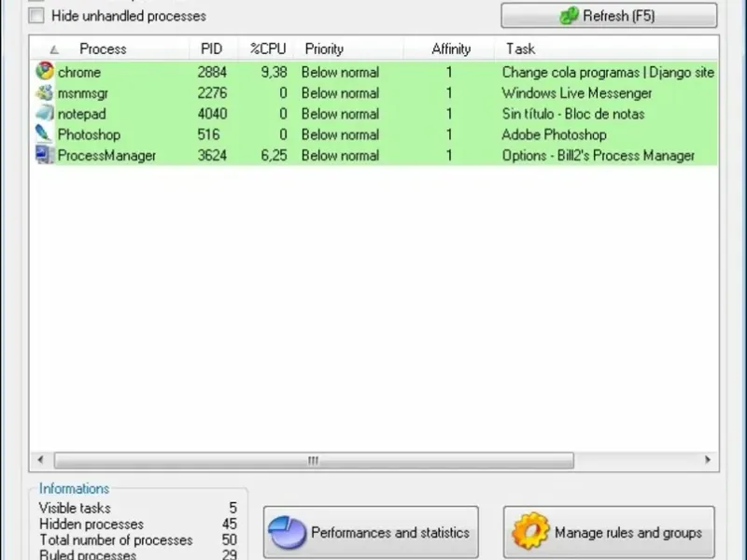
Task: Open Performances and statistics
Action: point(371,532)
